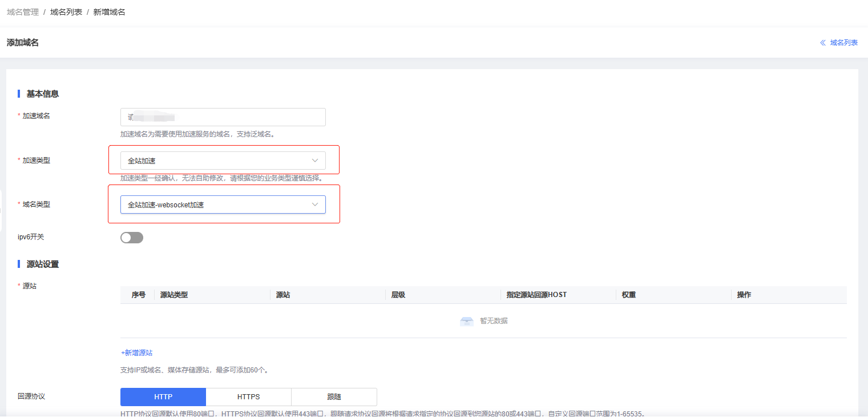Image resolution: width=868 pixels, height=417 pixels.
Task: Click the 操作 column header
Action: (744, 295)
